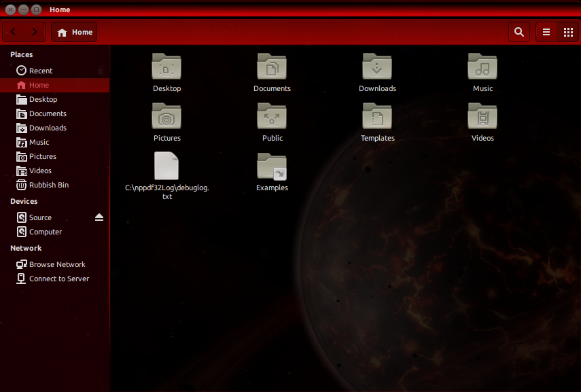Open the Pictures folder in main view

[166, 116]
